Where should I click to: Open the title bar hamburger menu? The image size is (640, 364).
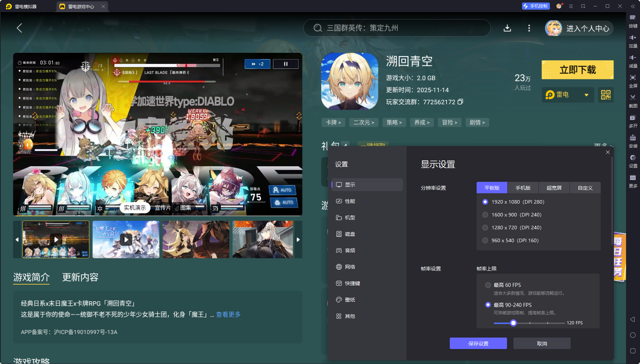[x=571, y=6]
